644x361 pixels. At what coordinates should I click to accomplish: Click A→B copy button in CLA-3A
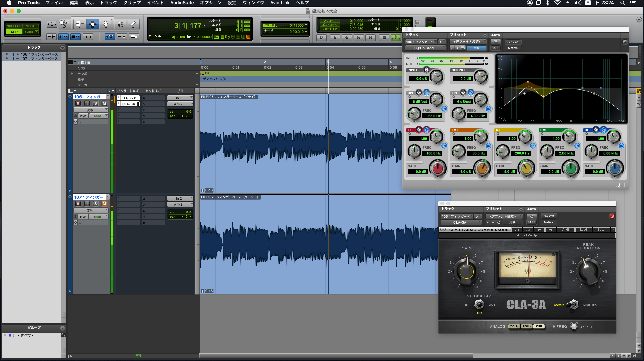(x=566, y=230)
